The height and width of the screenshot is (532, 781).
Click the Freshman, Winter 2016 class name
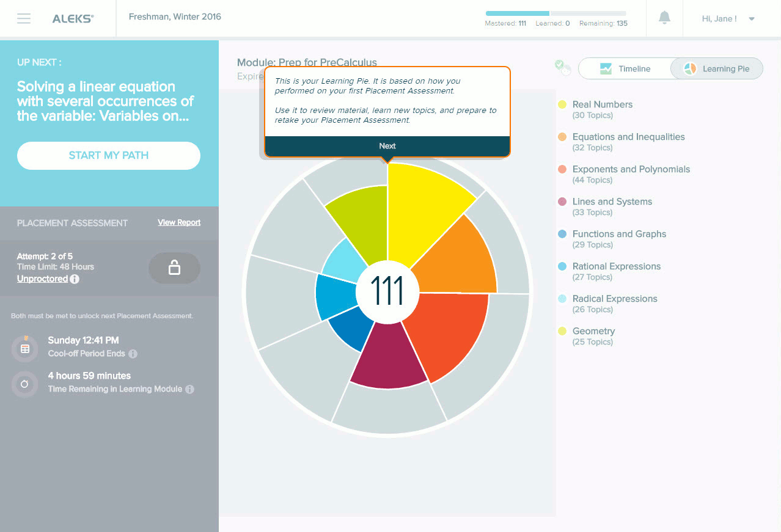(x=175, y=16)
